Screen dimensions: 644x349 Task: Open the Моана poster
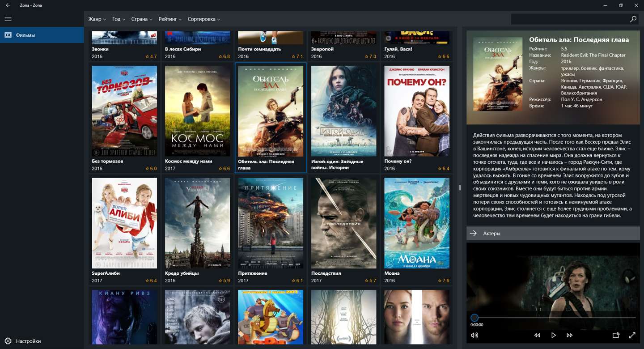click(417, 223)
